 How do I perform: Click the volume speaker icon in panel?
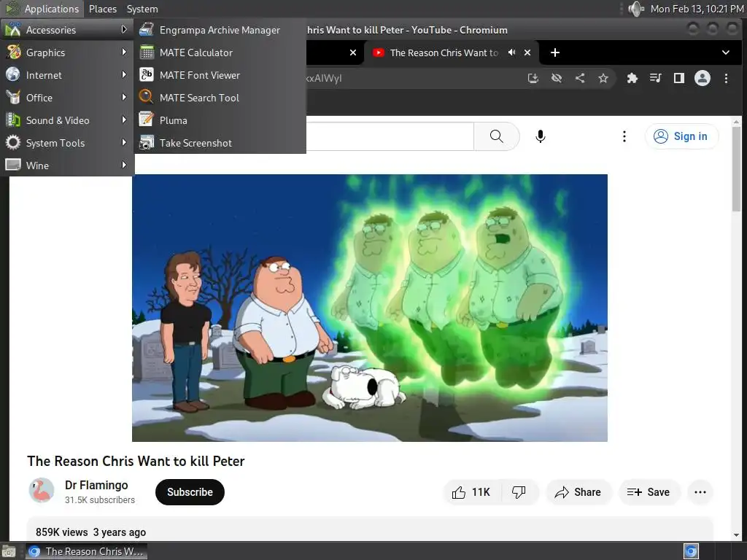pyautogui.click(x=636, y=9)
